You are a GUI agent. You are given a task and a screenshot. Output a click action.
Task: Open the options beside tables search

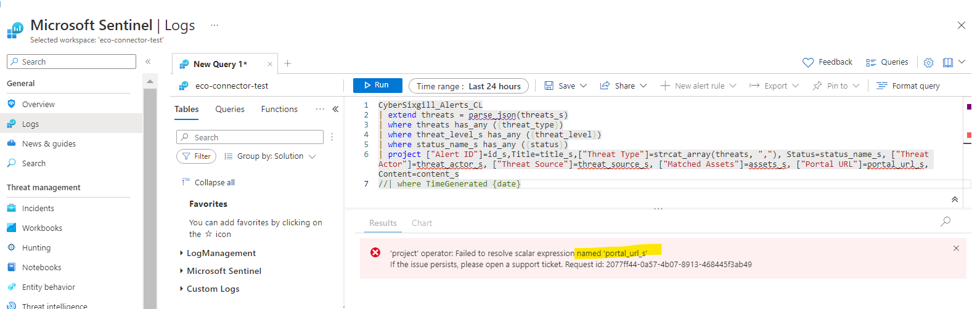[x=332, y=137]
